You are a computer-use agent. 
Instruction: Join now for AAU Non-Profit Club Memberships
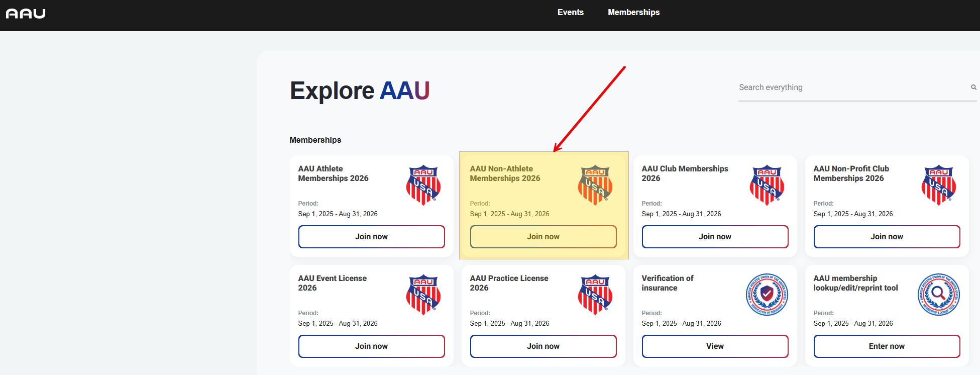click(x=887, y=237)
